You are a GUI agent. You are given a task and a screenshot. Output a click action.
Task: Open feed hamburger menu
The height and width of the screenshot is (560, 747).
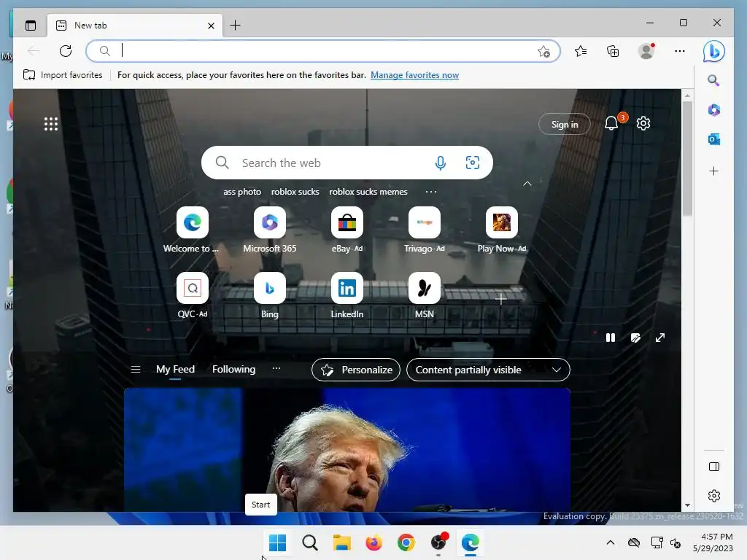(135, 370)
